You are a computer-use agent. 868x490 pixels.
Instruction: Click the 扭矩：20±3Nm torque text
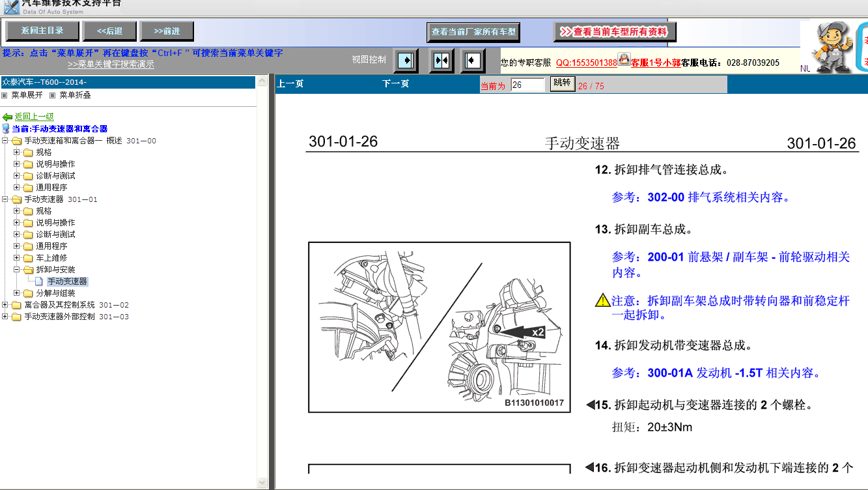[x=652, y=427]
